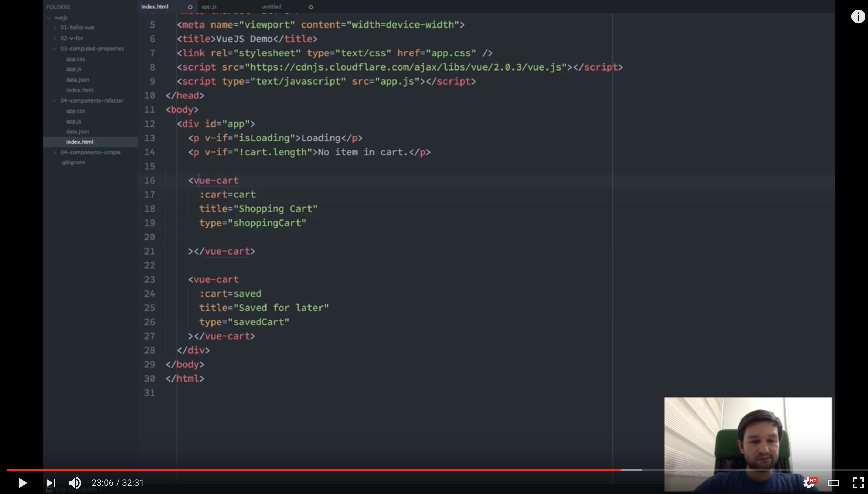The width and height of the screenshot is (868, 494).
Task: Open data.json in 04-components-refactor
Action: (x=77, y=132)
